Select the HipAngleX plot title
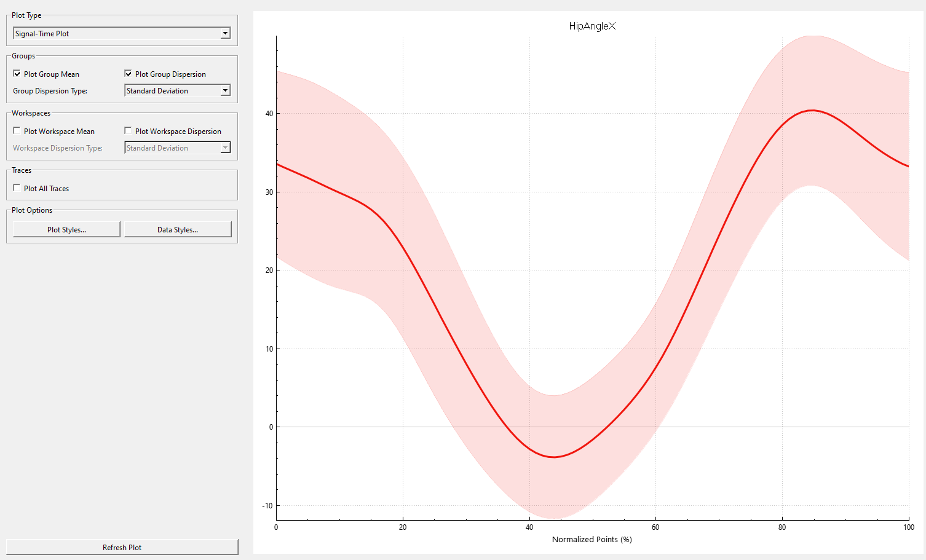Viewport: 926px width, 560px height. point(592,26)
